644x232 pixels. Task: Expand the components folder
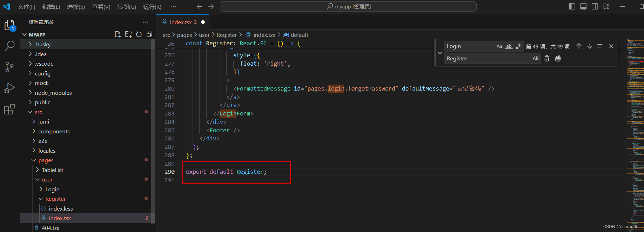34,131
